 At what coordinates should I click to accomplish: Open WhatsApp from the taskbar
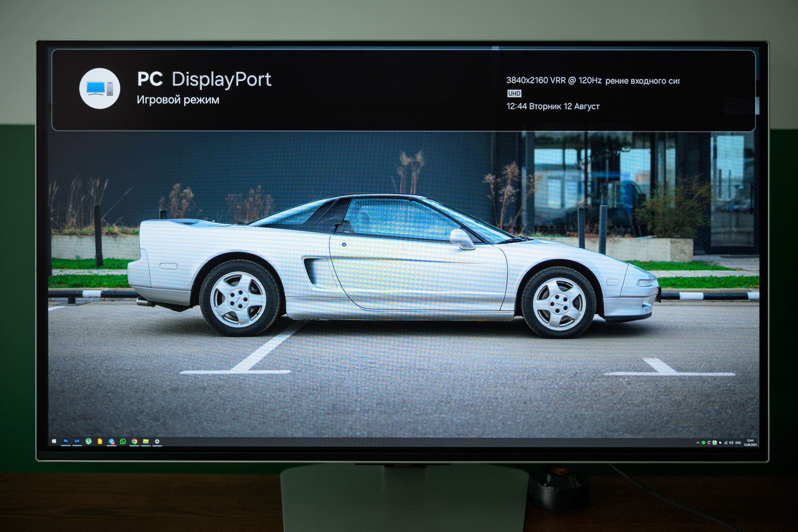123,441
